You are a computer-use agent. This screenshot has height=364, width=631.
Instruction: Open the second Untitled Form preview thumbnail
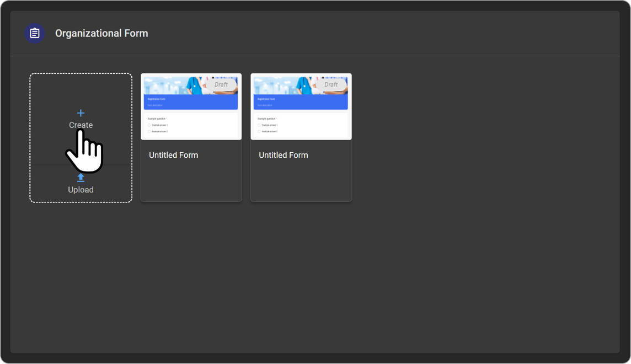click(x=301, y=107)
